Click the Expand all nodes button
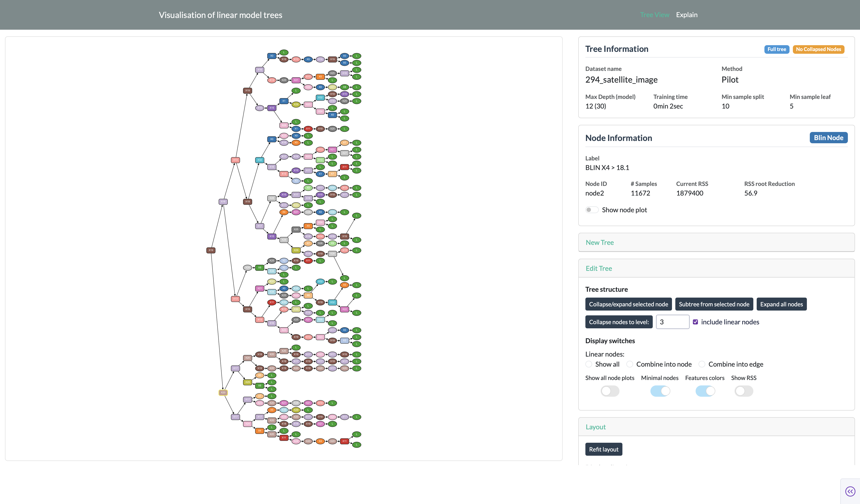860x504 pixels. [x=782, y=304]
